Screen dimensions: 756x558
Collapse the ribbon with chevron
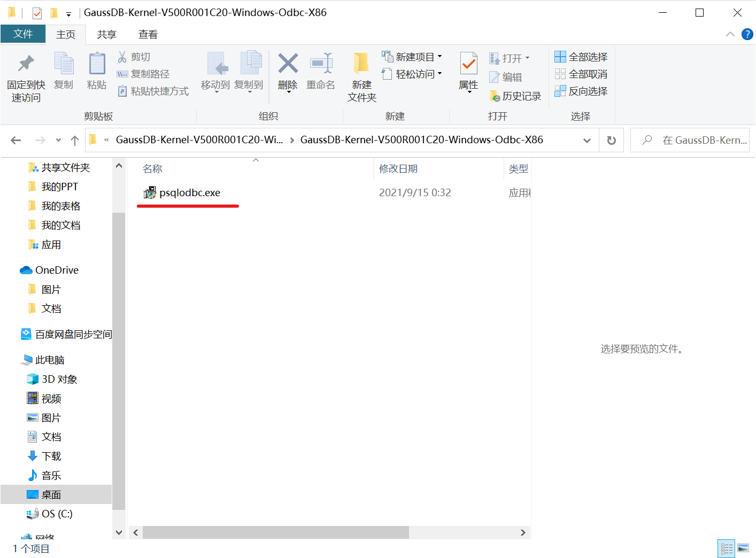(730, 34)
